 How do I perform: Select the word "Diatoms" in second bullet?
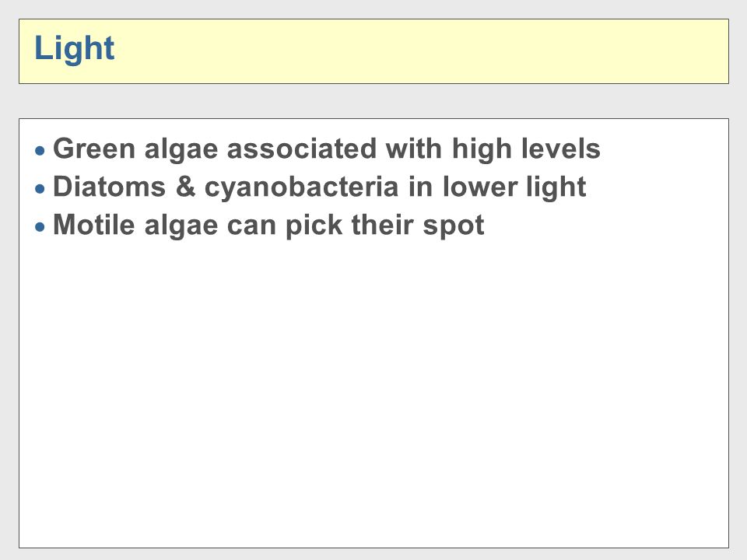109,186
